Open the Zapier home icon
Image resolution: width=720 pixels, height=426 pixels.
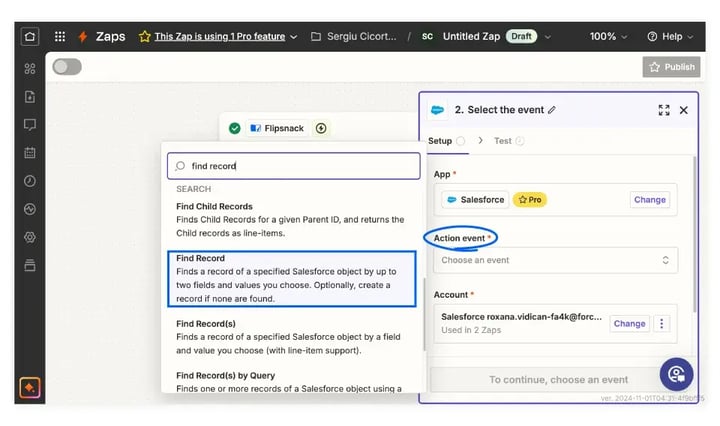(x=30, y=36)
